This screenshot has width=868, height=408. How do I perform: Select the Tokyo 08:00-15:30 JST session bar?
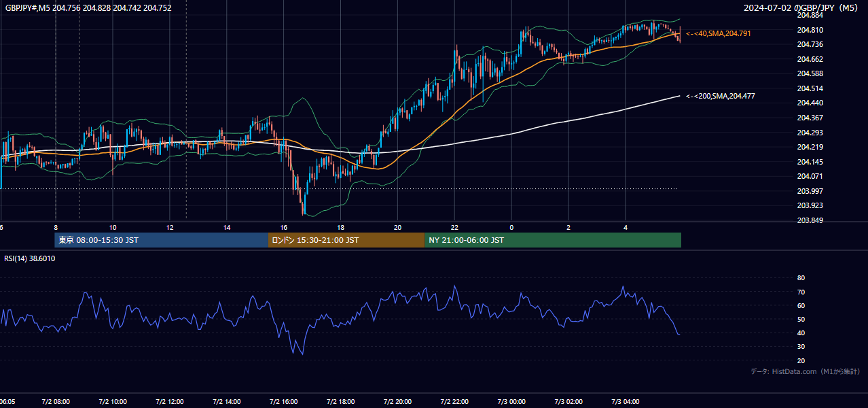pos(162,240)
